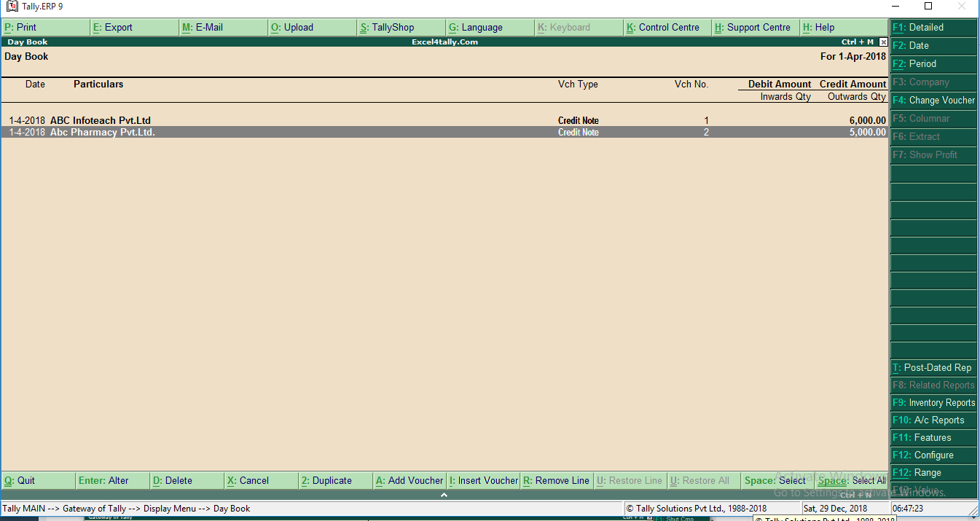Viewport: 980px width, 521px height.
Task: Click the 5,000.00 credit amount
Action: pyautogui.click(x=868, y=133)
